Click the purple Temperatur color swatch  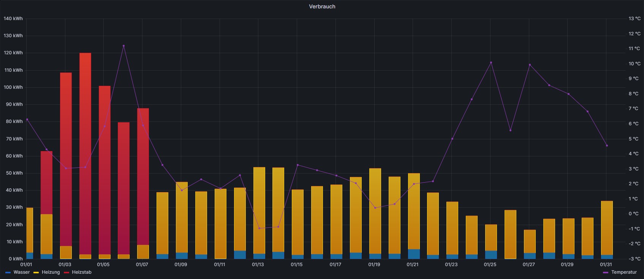click(x=606, y=273)
